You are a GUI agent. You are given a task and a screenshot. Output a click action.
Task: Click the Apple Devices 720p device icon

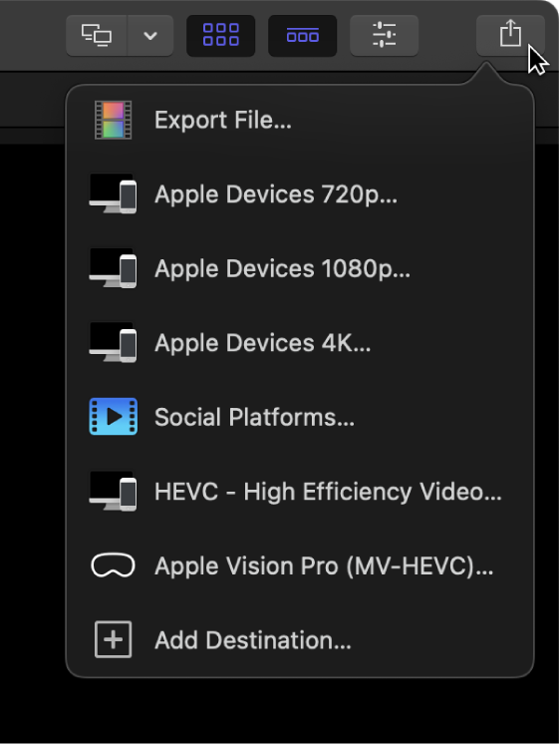[x=114, y=194]
